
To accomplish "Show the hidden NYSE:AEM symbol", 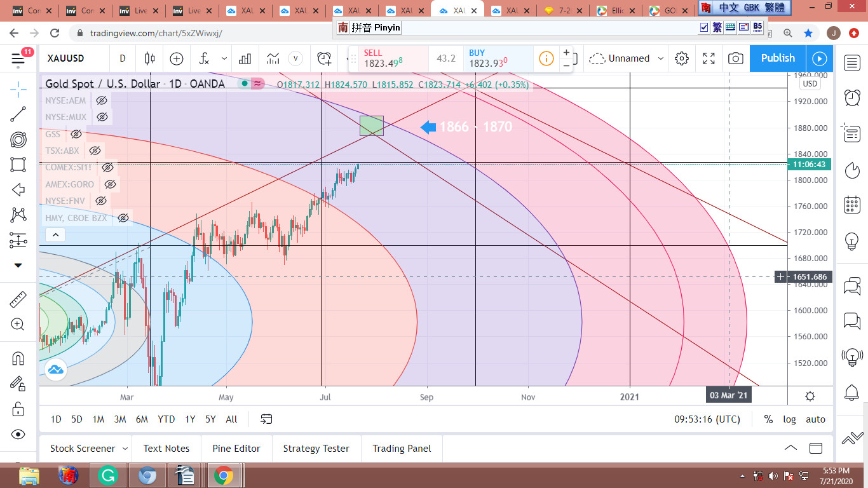I will [x=101, y=100].
